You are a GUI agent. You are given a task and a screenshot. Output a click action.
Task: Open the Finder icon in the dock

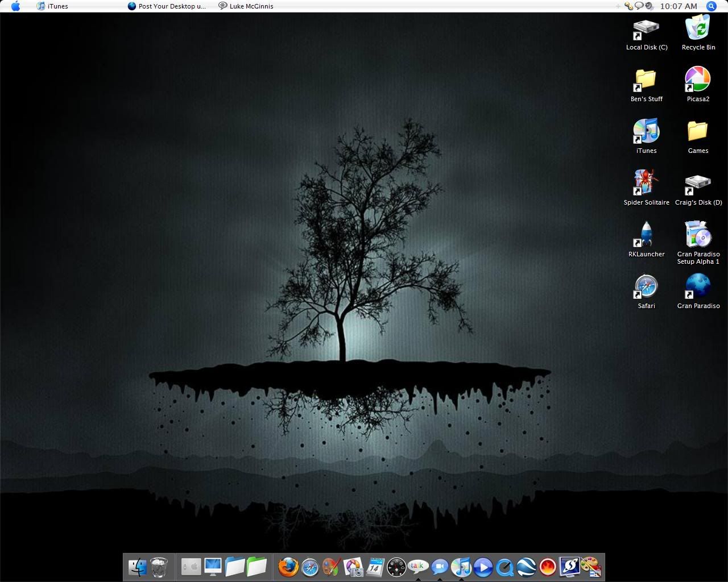[137, 567]
